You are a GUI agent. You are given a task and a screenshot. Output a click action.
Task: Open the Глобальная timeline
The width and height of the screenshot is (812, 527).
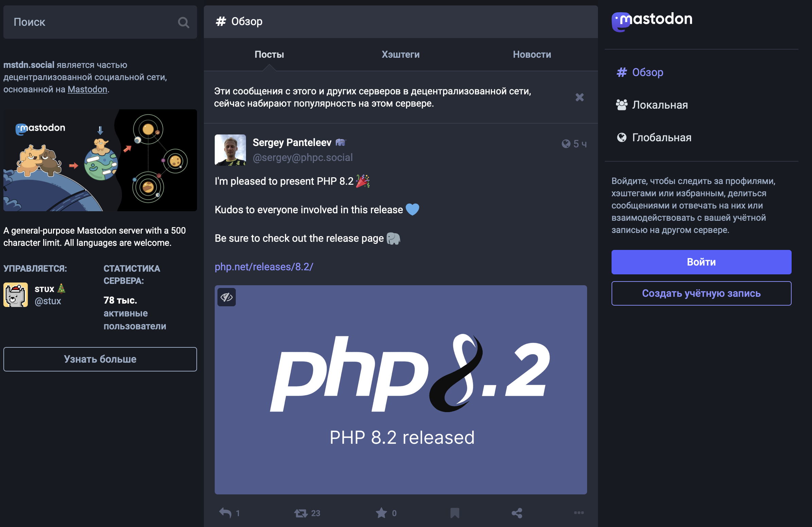click(x=661, y=138)
